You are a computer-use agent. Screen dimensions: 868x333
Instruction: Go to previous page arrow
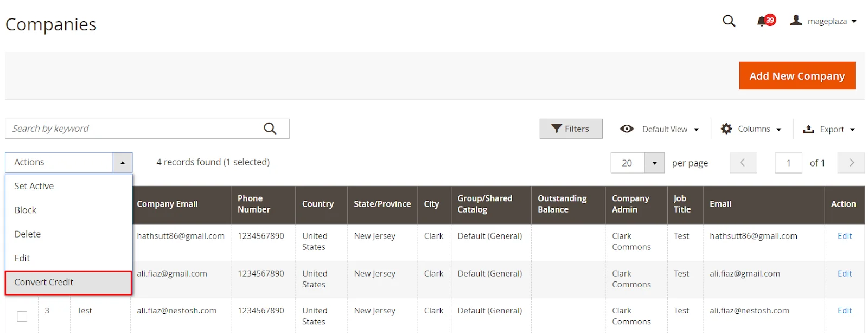743,163
